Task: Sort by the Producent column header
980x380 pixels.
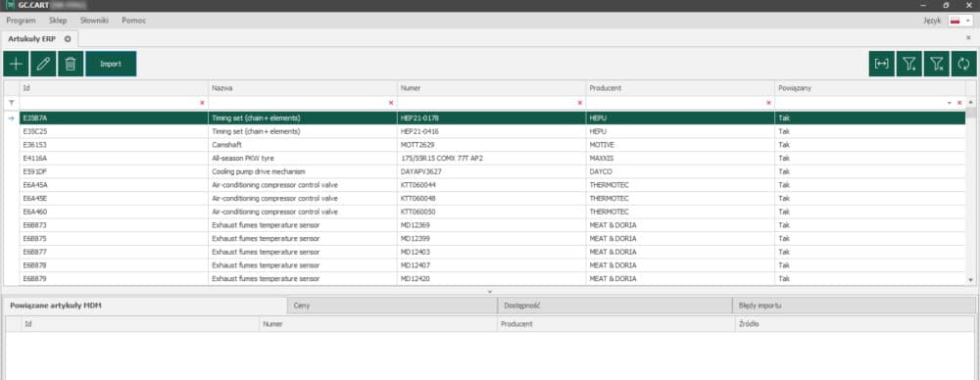Action: point(680,88)
